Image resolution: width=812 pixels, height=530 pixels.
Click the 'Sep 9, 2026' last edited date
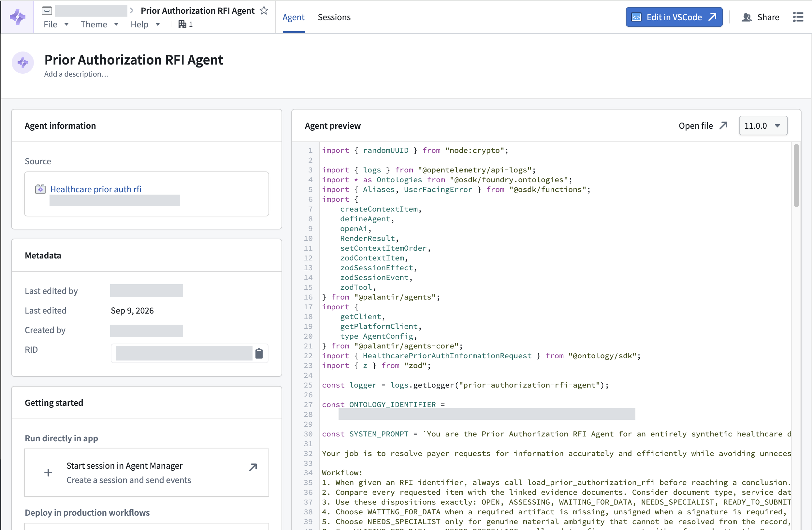tap(132, 311)
